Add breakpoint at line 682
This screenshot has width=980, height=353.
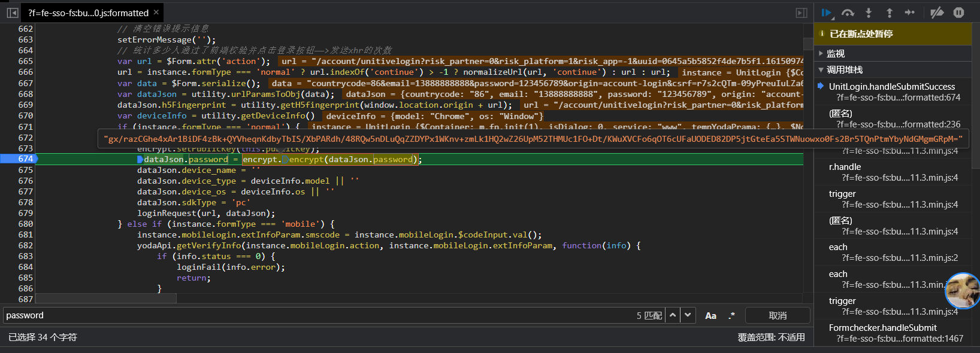point(25,245)
